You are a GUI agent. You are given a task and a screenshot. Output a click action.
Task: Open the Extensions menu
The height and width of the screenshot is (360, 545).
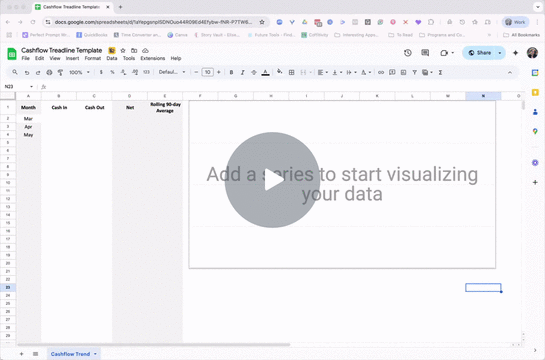pos(153,58)
